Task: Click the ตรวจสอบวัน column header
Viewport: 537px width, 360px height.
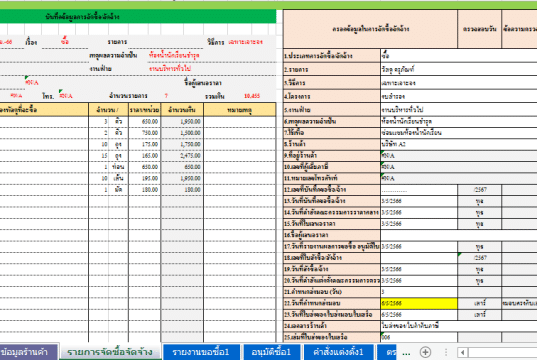Action: point(479,29)
